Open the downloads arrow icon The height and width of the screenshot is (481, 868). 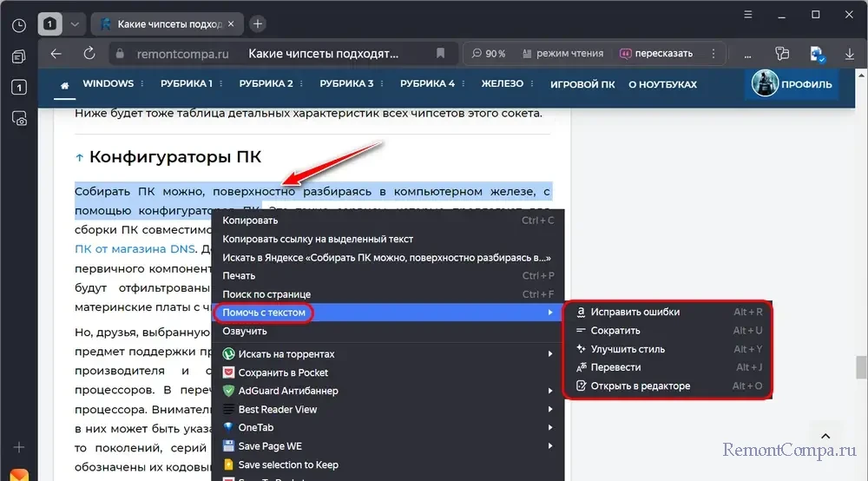click(849, 53)
